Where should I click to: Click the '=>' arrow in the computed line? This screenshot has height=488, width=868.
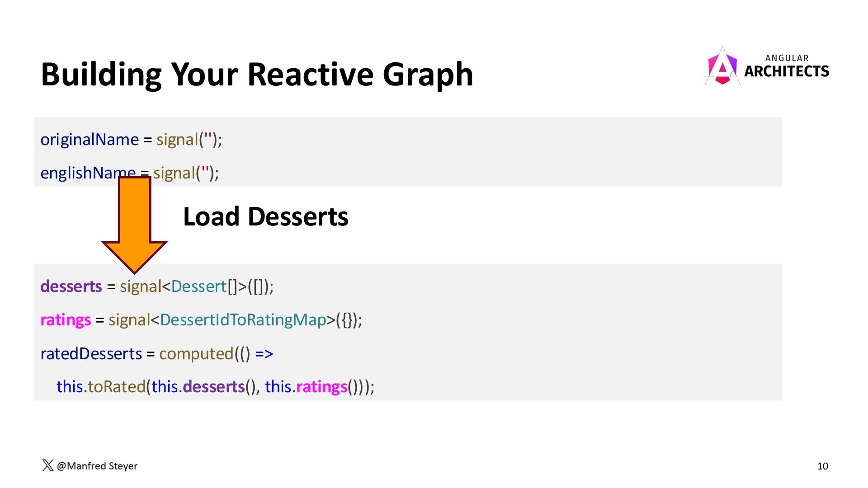click(264, 353)
